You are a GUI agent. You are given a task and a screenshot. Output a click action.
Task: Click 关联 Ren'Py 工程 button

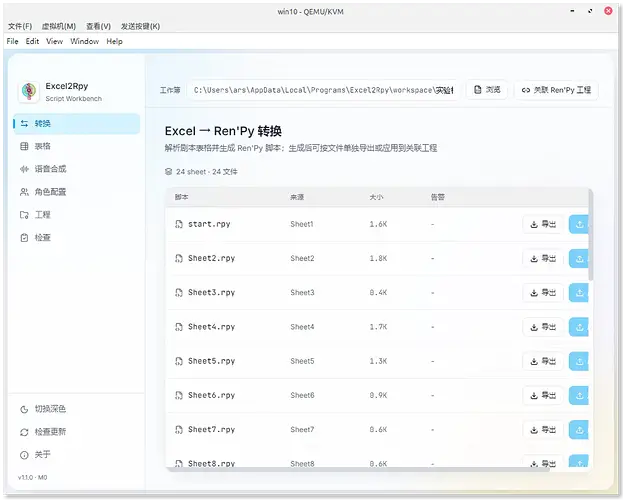[x=556, y=90]
